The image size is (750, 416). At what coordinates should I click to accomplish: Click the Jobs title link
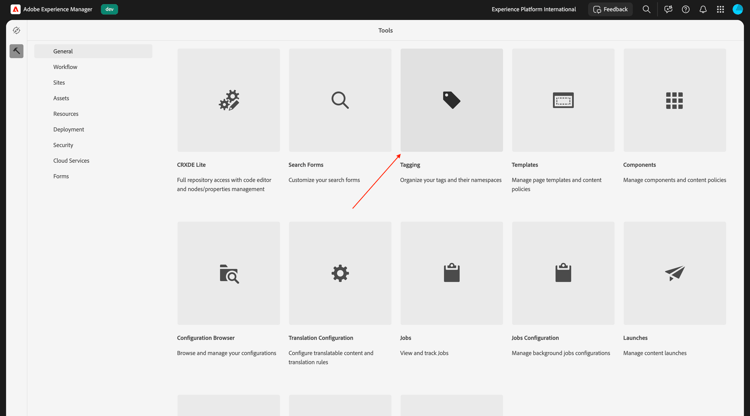[406, 338]
